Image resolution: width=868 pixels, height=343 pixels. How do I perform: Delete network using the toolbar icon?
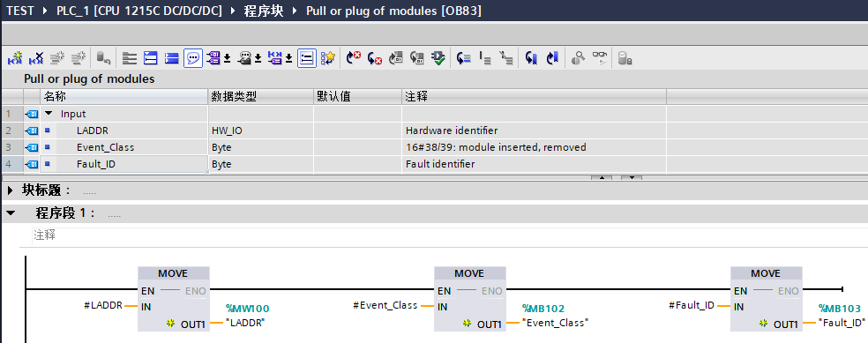point(36,57)
